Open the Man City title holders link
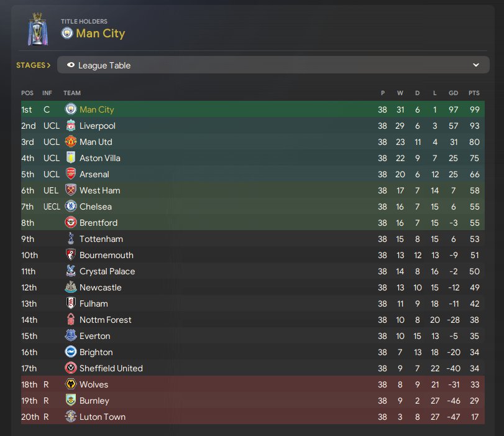Screen dimensions: 504x436 coord(100,33)
